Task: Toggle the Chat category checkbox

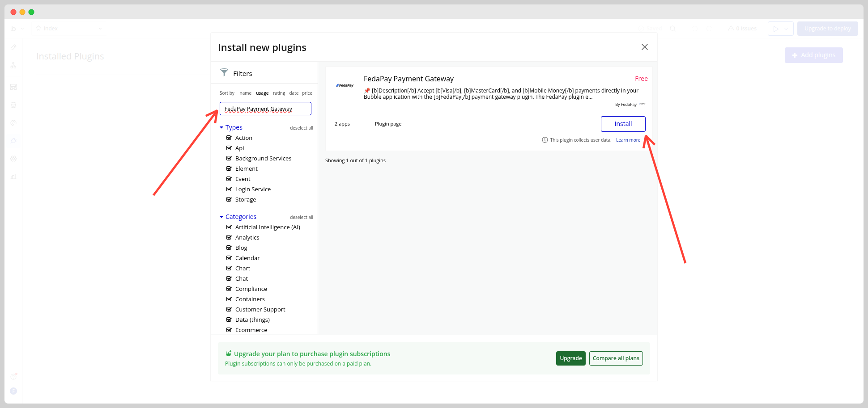Action: coord(229,278)
